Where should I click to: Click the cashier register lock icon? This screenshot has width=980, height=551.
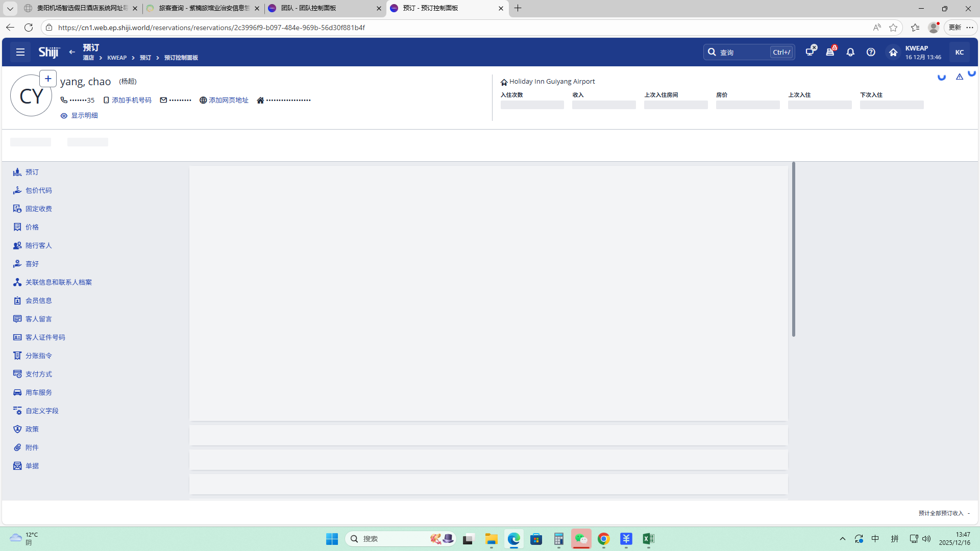(x=830, y=52)
